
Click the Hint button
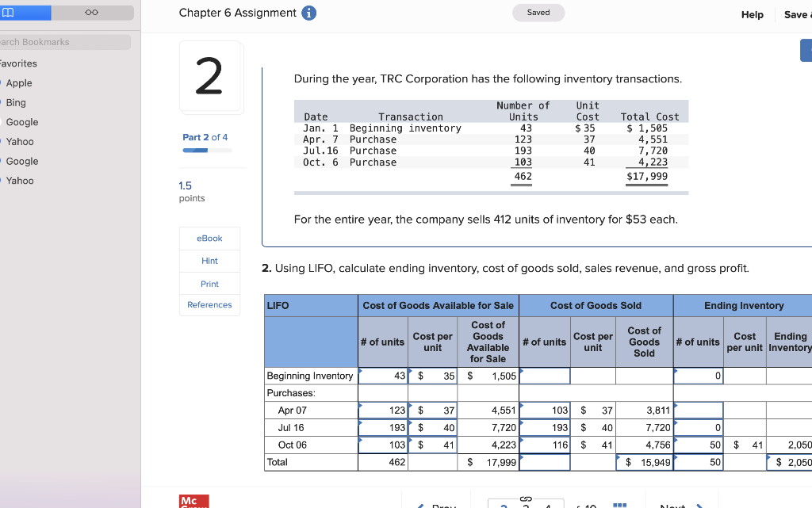209,260
